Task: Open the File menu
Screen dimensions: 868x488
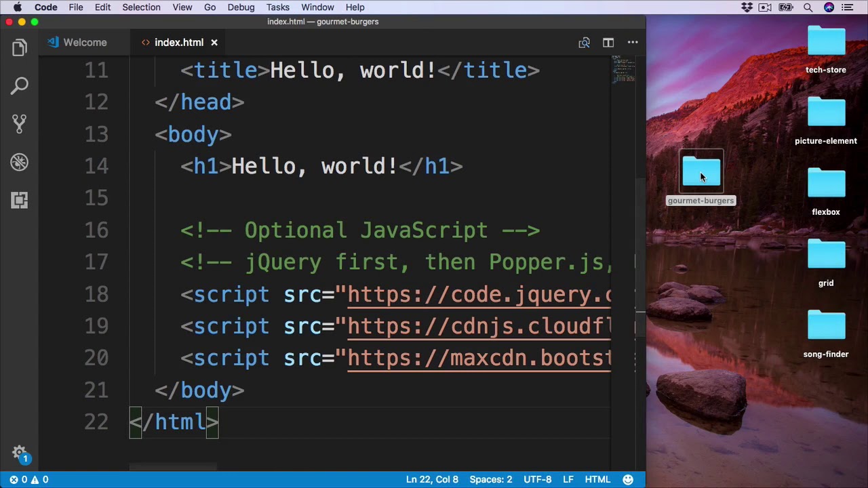Action: click(x=76, y=7)
